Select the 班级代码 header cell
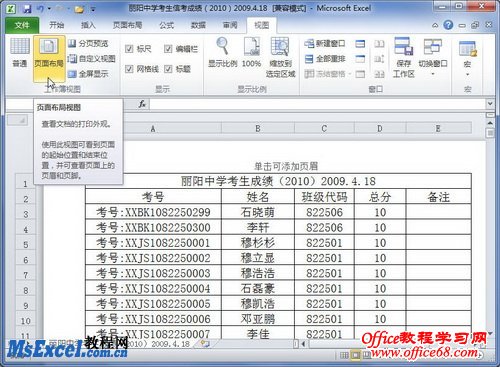Screen dimensions: 500x367 [x=324, y=197]
